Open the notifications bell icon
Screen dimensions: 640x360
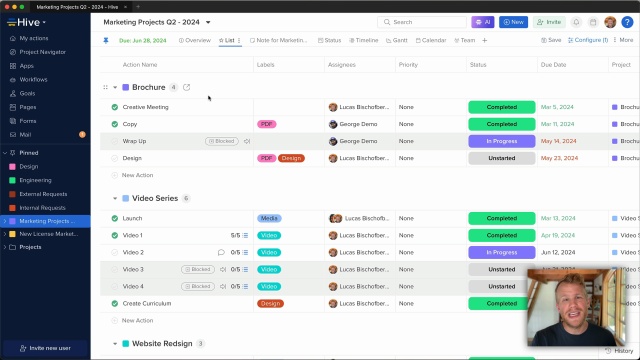576,22
